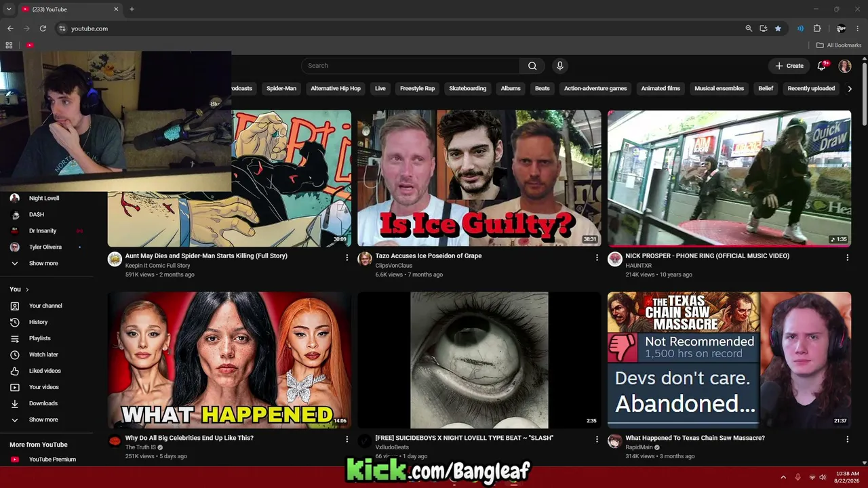Open options for the Aunt May Dies video
The width and height of the screenshot is (868, 488).
coord(347,258)
